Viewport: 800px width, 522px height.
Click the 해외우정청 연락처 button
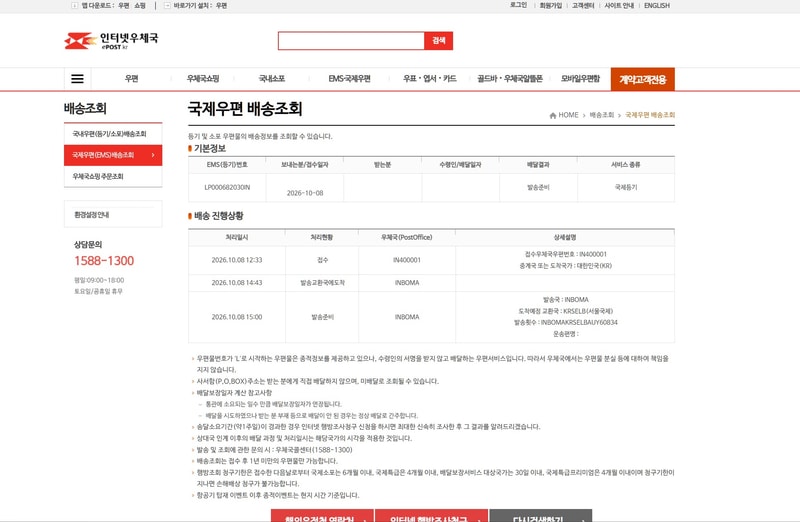(322, 515)
